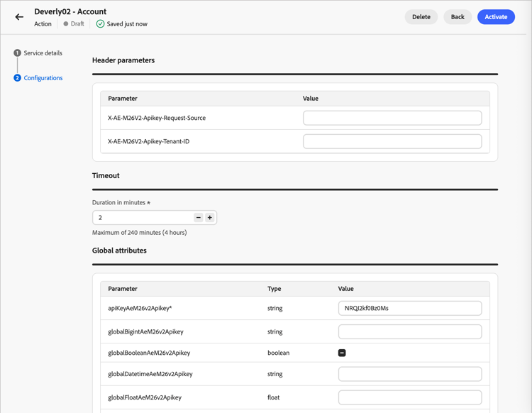532x413 pixels.
Task: Focus X-AE-M26V2-Apikey-Request-Source value field
Action: (392, 118)
